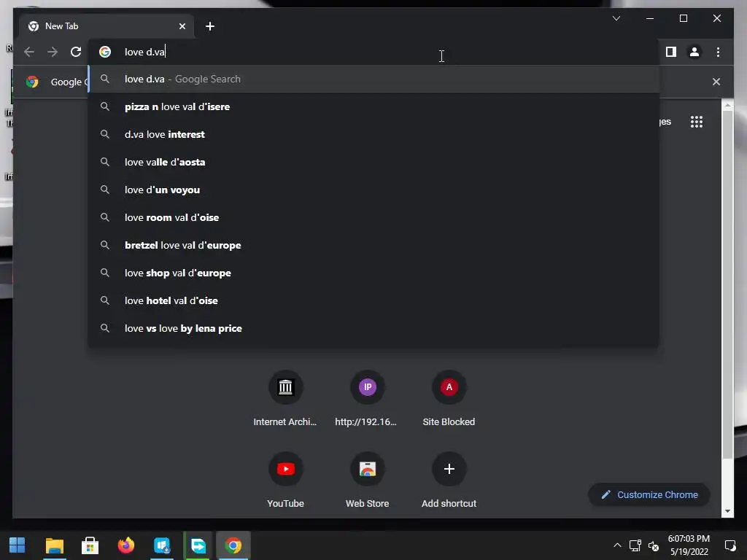747x560 pixels.
Task: Open the taskbar clock and date
Action: pyautogui.click(x=689, y=545)
